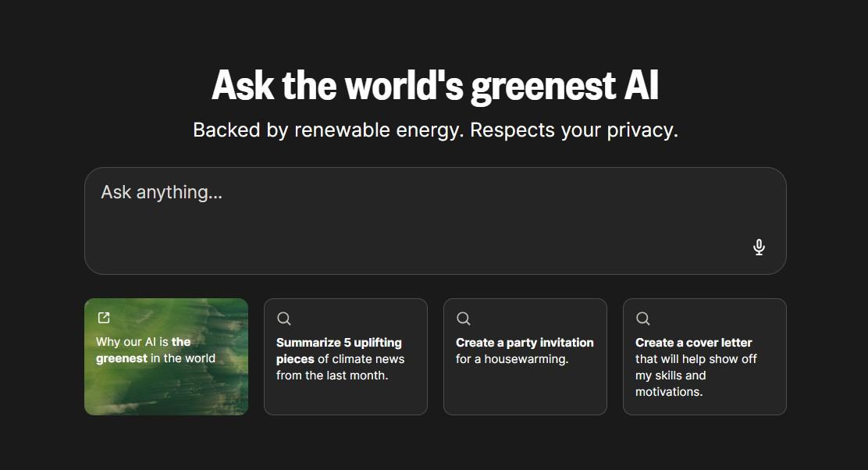Click "my skills and motivations" card text
868x470 pixels.
670,383
